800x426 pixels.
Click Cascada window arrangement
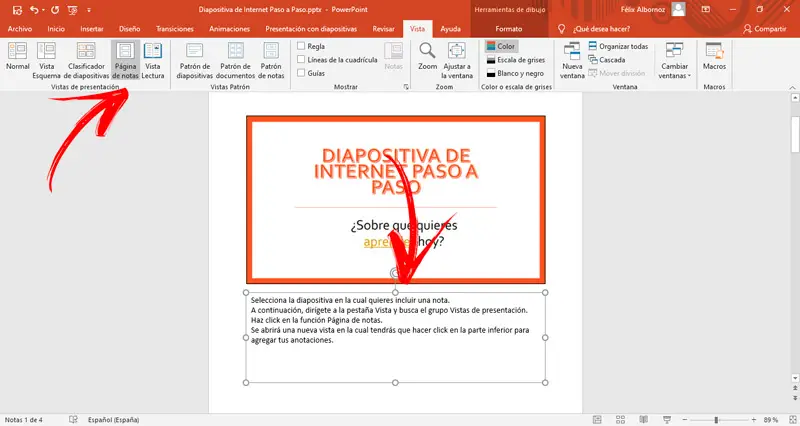pos(607,60)
